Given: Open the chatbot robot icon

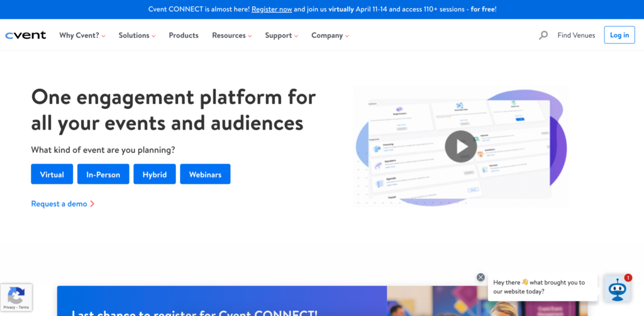Looking at the screenshot, I should [618, 289].
